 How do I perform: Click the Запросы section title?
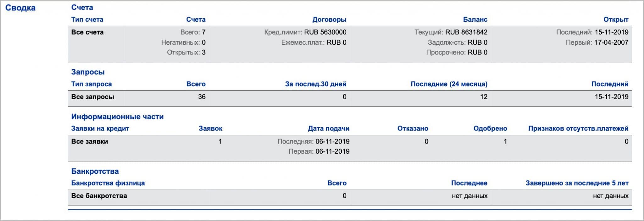coord(88,72)
